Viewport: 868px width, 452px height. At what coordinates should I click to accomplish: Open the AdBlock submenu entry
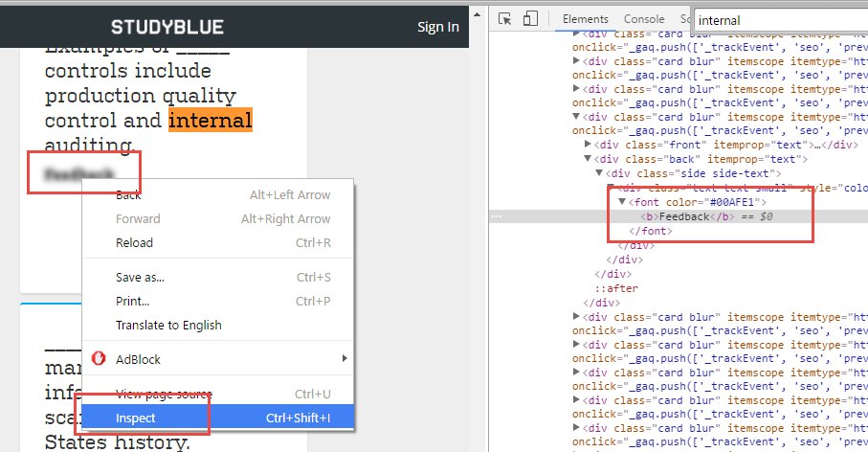point(217,359)
